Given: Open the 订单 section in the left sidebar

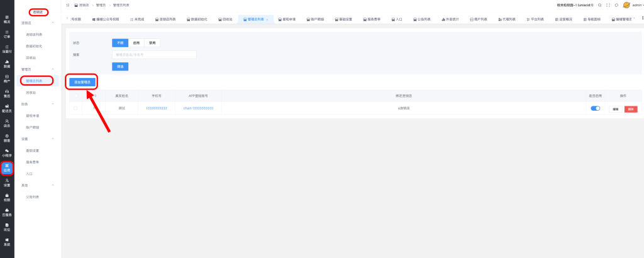Looking at the screenshot, I should 7,35.
